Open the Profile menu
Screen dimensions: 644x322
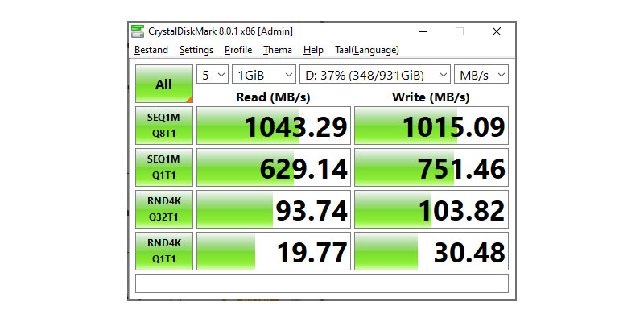click(238, 50)
